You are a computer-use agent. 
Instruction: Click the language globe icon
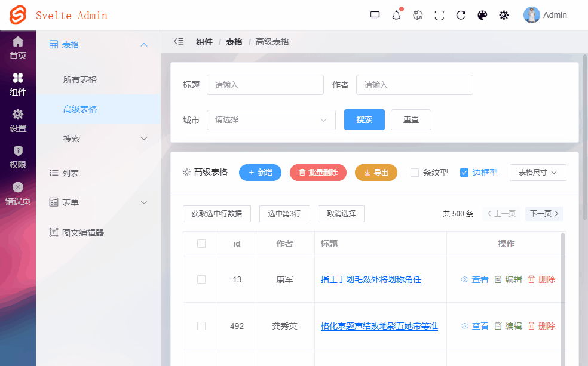418,15
